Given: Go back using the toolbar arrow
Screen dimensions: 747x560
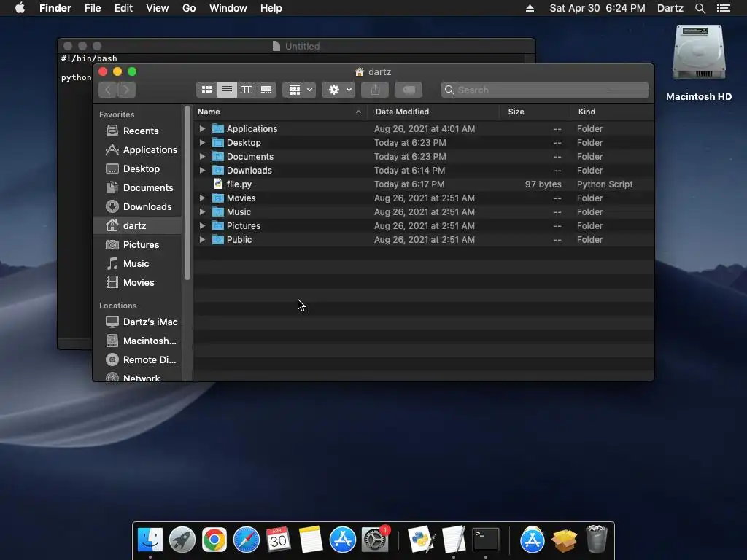Looking at the screenshot, I should [108, 90].
